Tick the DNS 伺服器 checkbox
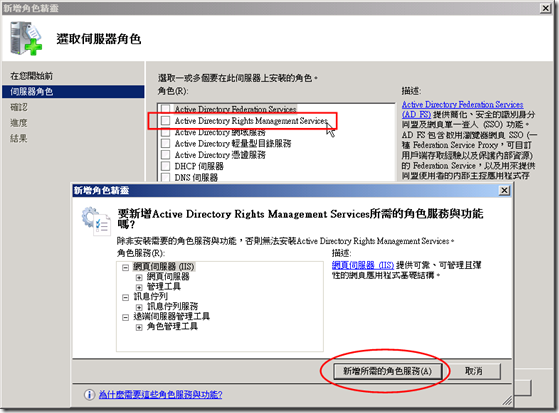The height and width of the screenshot is (413, 559). [x=165, y=177]
